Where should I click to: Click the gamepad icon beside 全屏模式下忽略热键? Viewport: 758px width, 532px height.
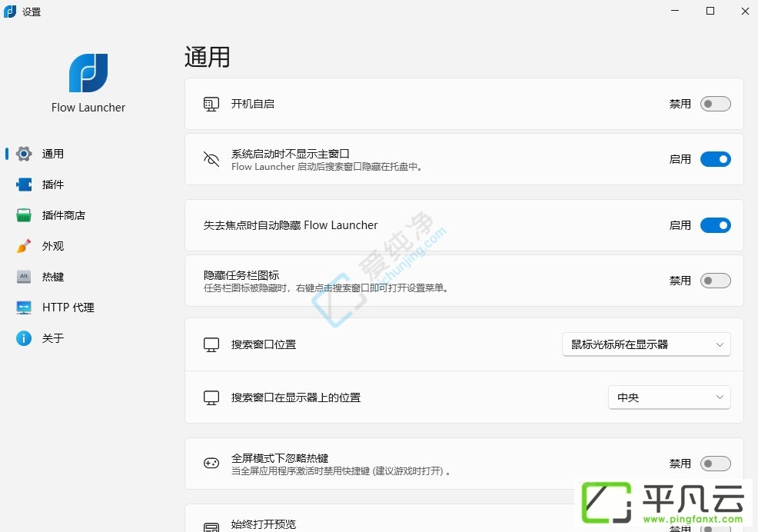coord(211,464)
